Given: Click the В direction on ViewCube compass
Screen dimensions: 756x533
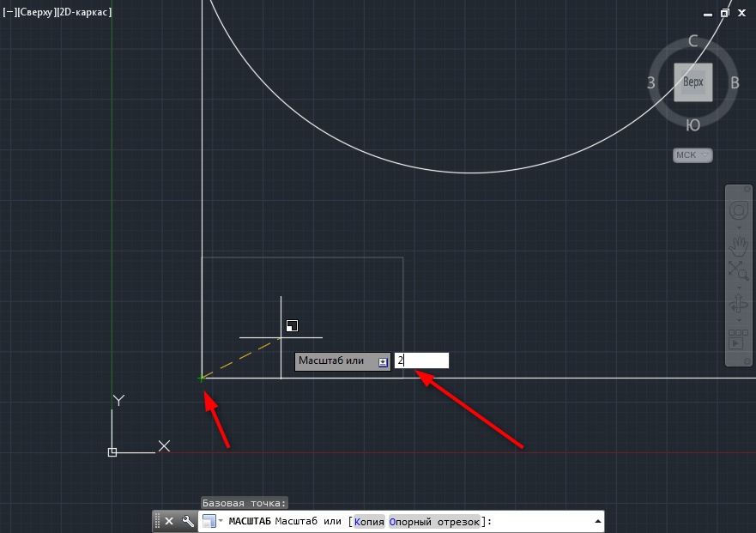Looking at the screenshot, I should coord(735,83).
